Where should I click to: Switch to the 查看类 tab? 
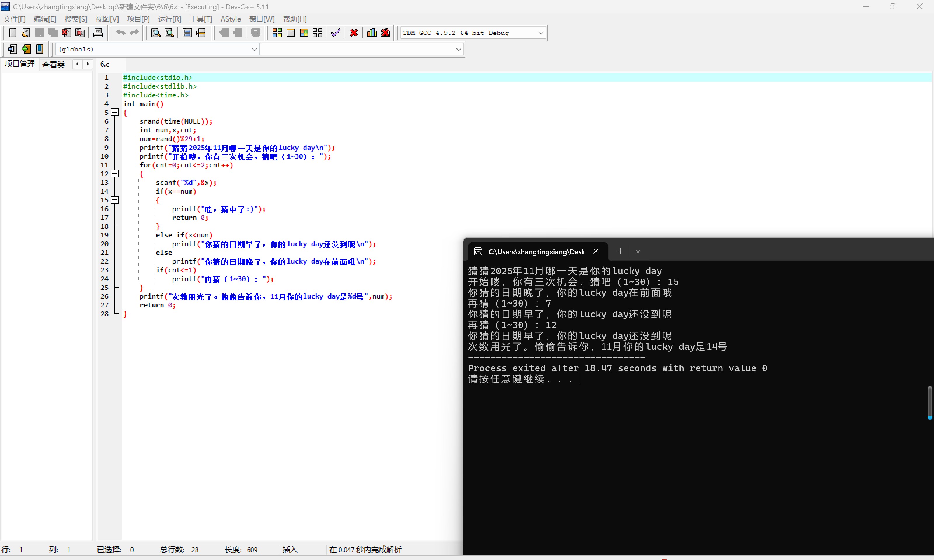pos(53,64)
